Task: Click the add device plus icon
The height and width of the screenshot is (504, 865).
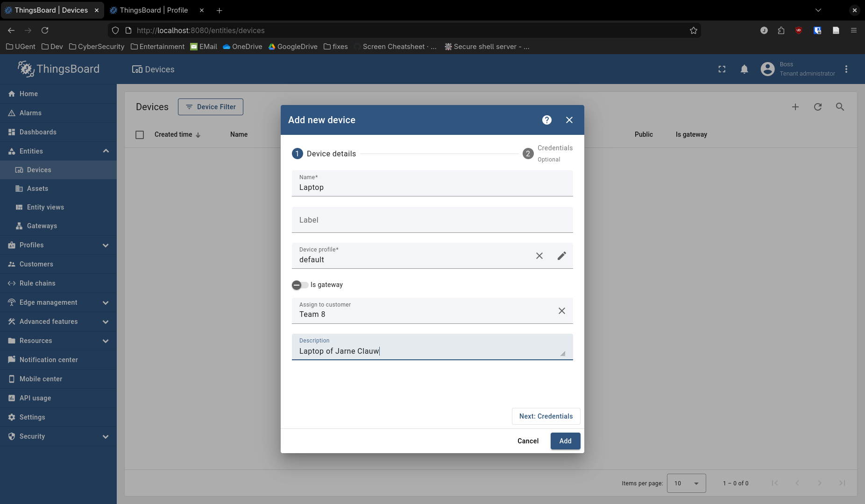Action: (x=795, y=107)
